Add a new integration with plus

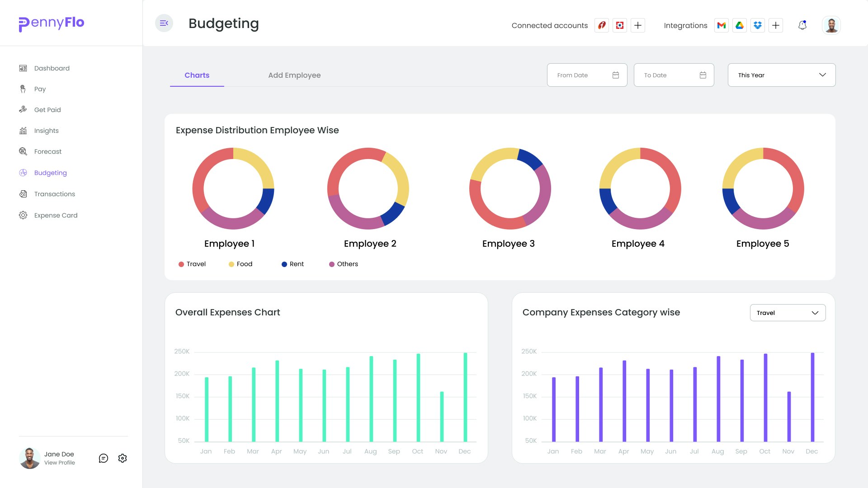click(776, 25)
